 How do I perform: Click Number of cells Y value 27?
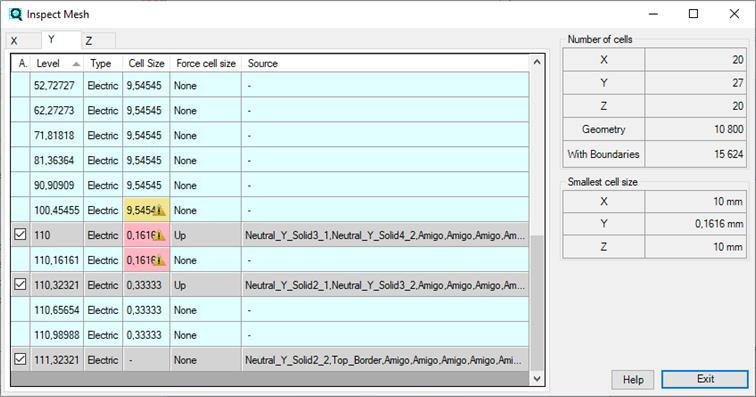point(695,83)
